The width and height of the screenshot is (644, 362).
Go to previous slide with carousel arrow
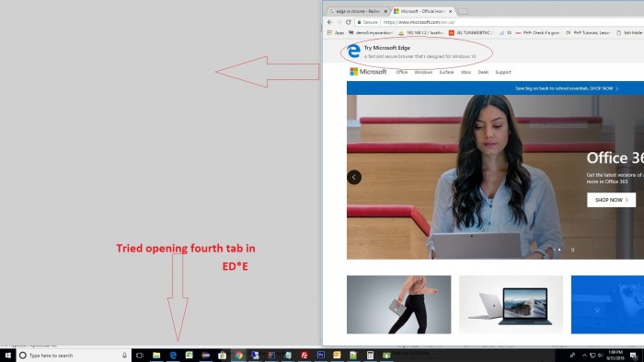[354, 177]
